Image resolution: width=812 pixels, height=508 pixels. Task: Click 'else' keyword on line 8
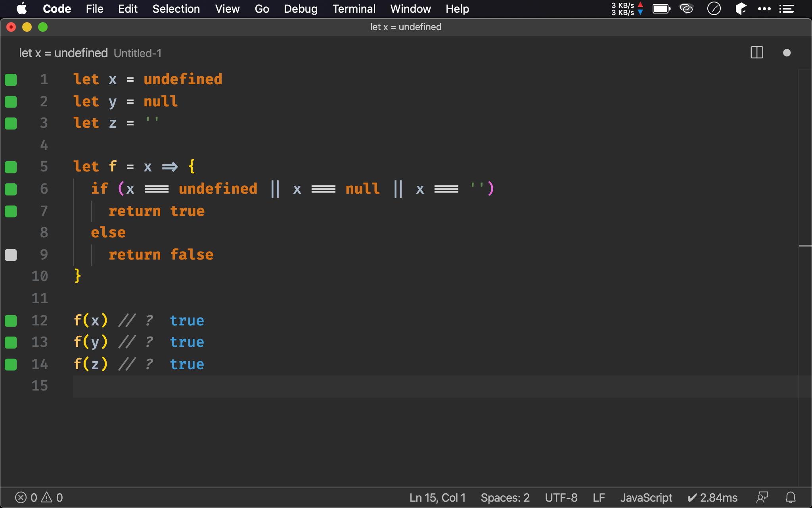pos(108,233)
